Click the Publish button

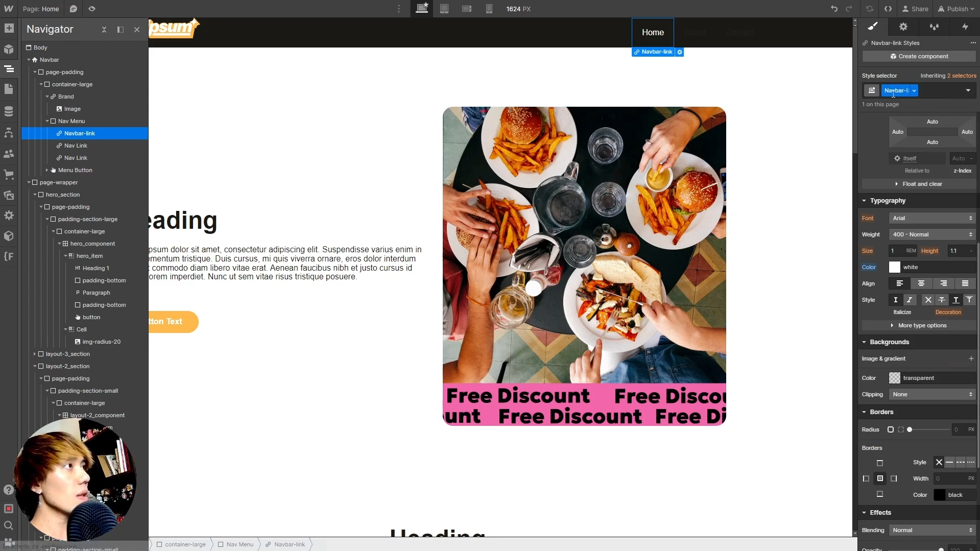click(956, 9)
